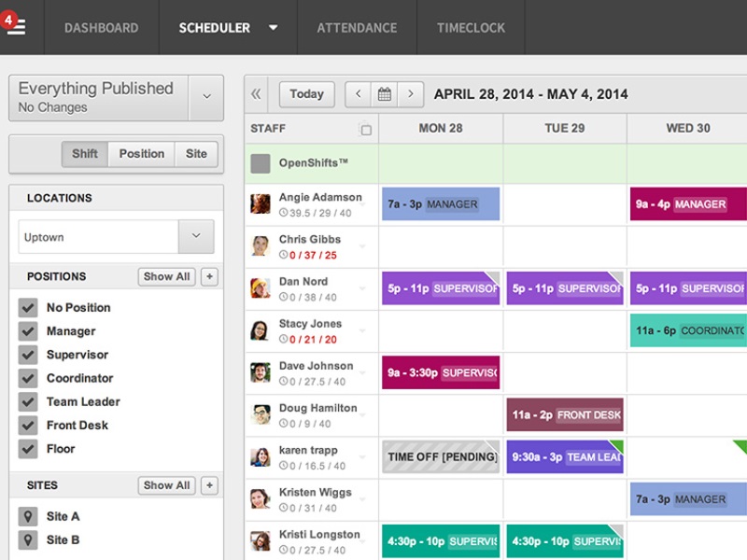Open the Scheduler tab dropdown arrow

coord(273,28)
